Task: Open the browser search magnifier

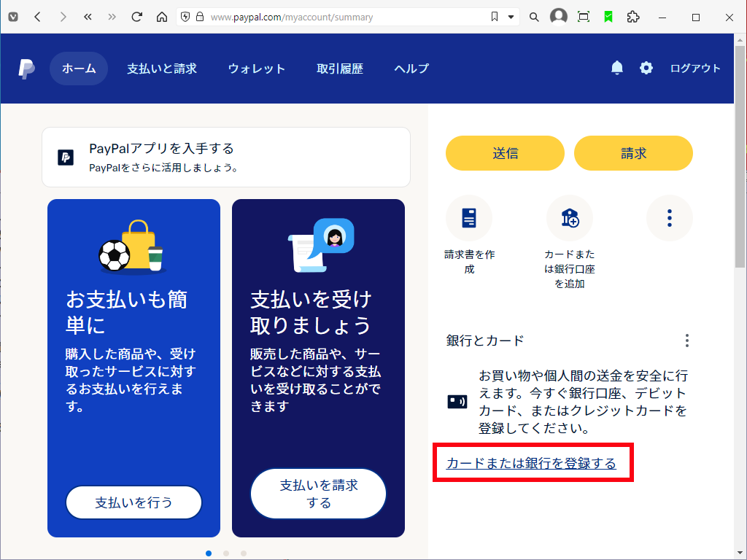Action: click(534, 17)
